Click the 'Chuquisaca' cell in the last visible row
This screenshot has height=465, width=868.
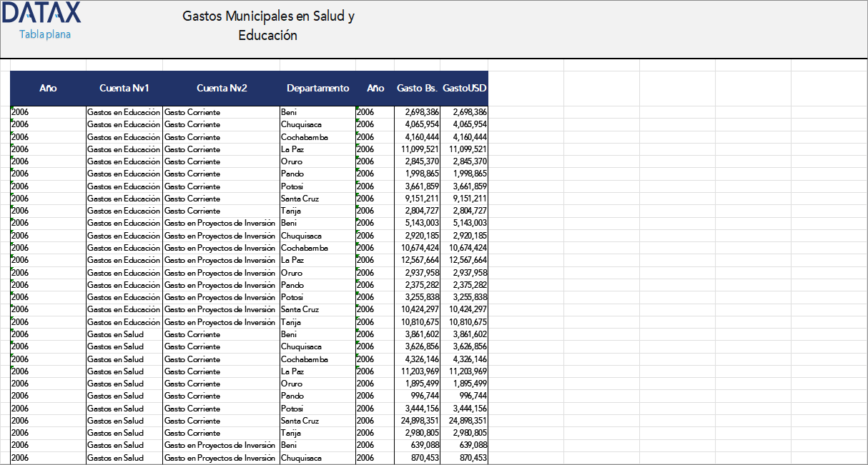(300, 457)
